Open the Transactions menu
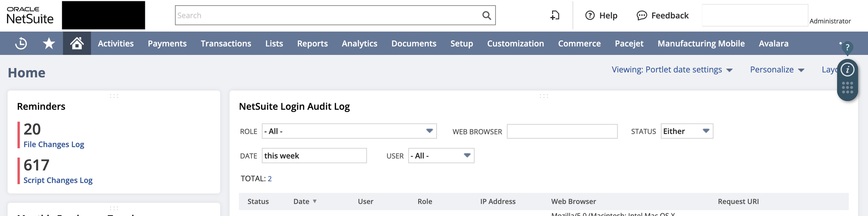868x216 pixels. (x=226, y=43)
